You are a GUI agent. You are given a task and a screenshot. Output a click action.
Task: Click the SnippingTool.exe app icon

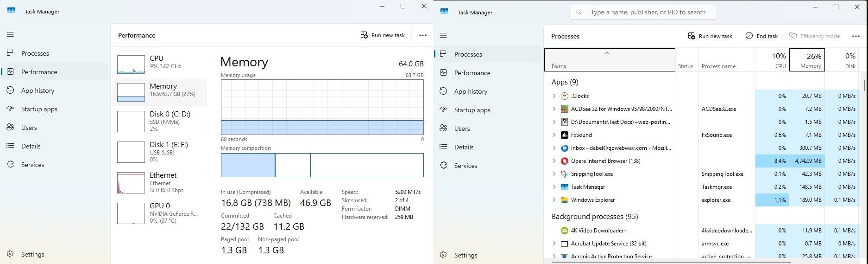564,174
